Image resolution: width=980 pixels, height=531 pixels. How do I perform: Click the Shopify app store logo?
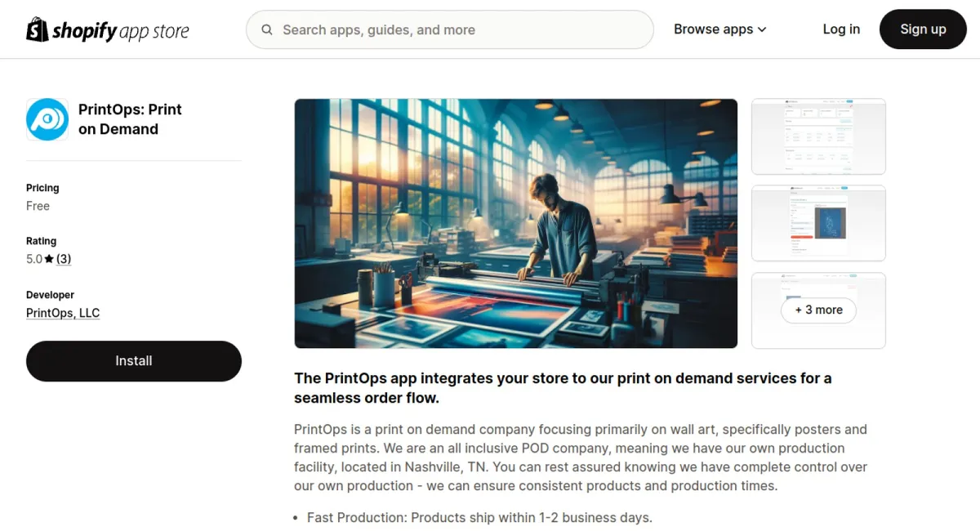pos(108,30)
